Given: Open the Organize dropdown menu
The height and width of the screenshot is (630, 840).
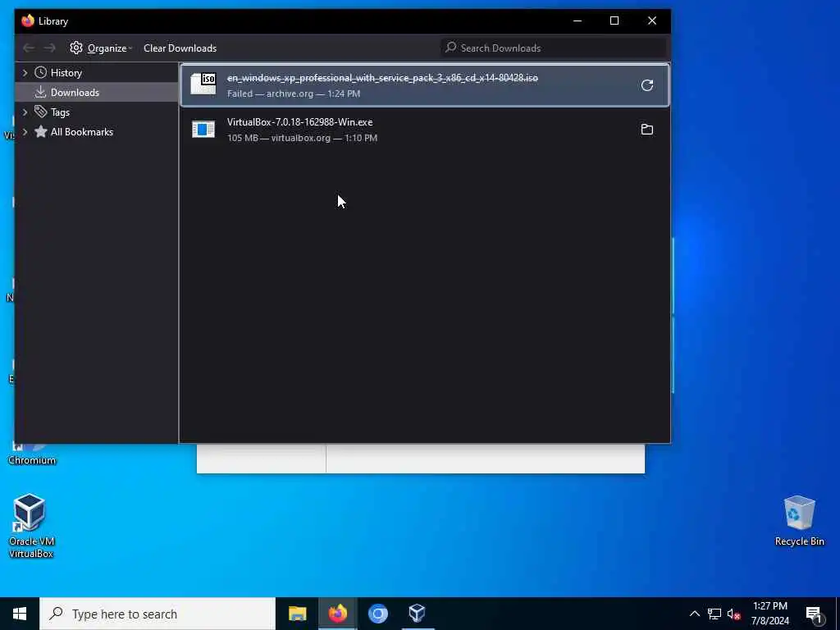Looking at the screenshot, I should pyautogui.click(x=101, y=48).
